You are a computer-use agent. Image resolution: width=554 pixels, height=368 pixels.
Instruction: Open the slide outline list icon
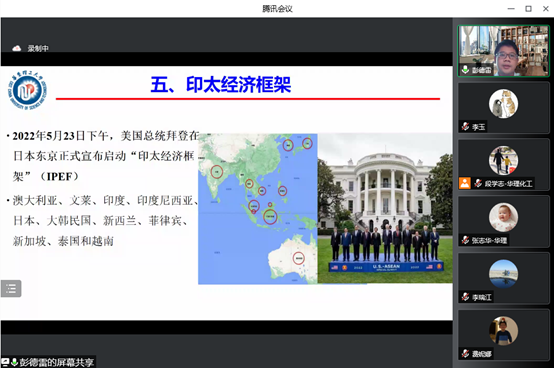11,289
